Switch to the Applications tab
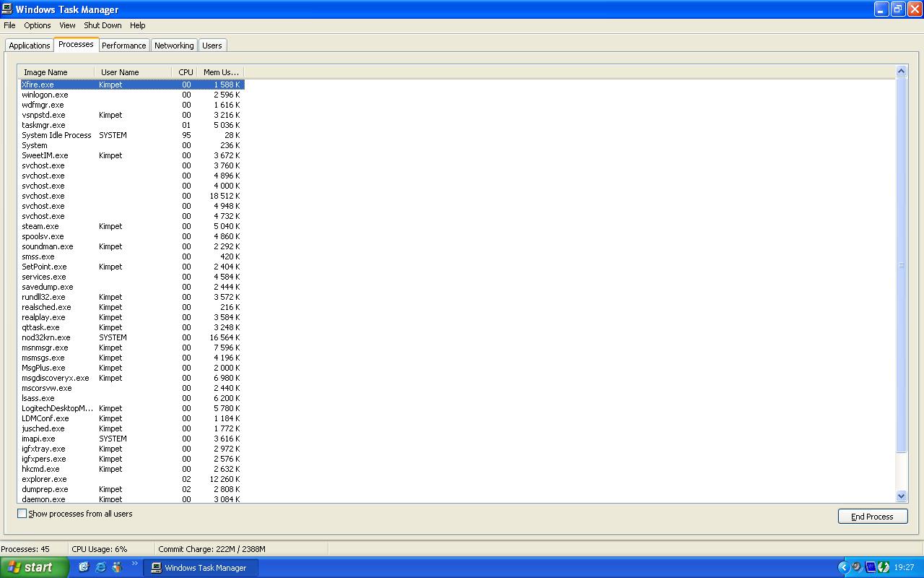 pos(30,46)
